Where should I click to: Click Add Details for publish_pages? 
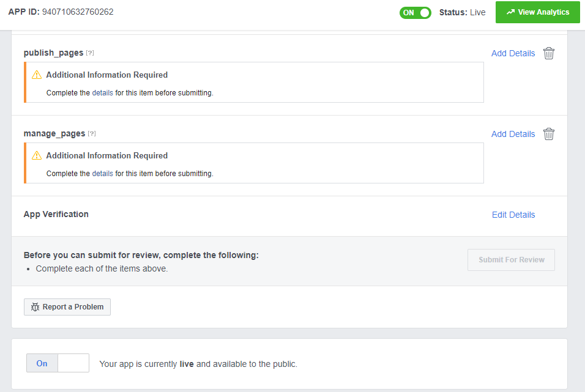(x=513, y=53)
